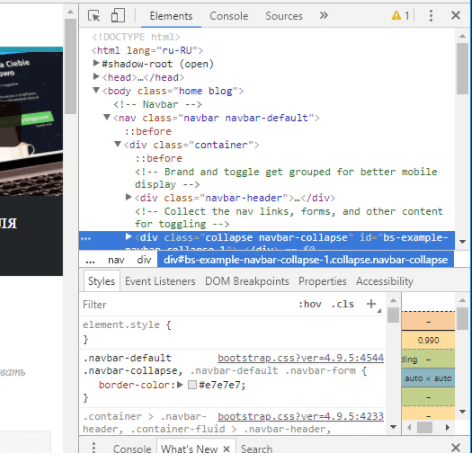Activate the inspect element picker icon
The width and height of the screenshot is (472, 456).
coord(94,16)
